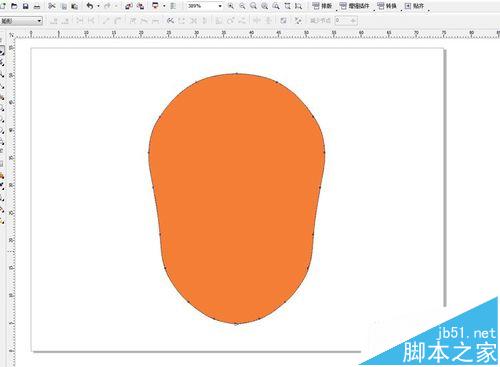Open the application launcher icon
Viewport: 500px width, 367px height.
coord(155,6)
